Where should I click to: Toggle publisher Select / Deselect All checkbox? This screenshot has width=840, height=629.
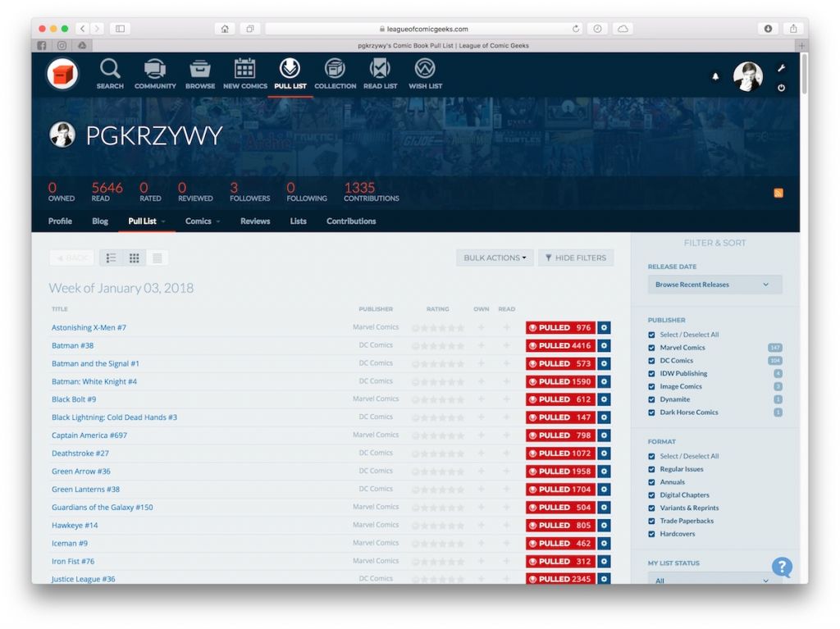coord(651,335)
